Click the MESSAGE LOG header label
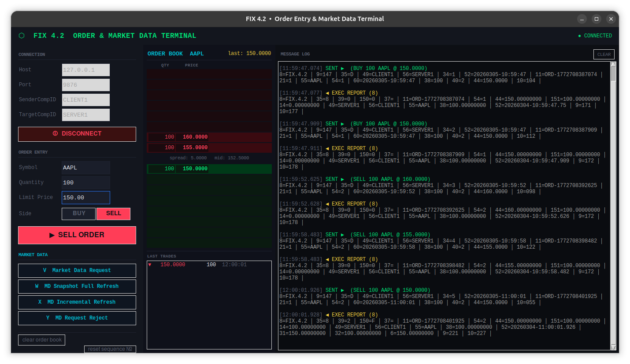 295,54
